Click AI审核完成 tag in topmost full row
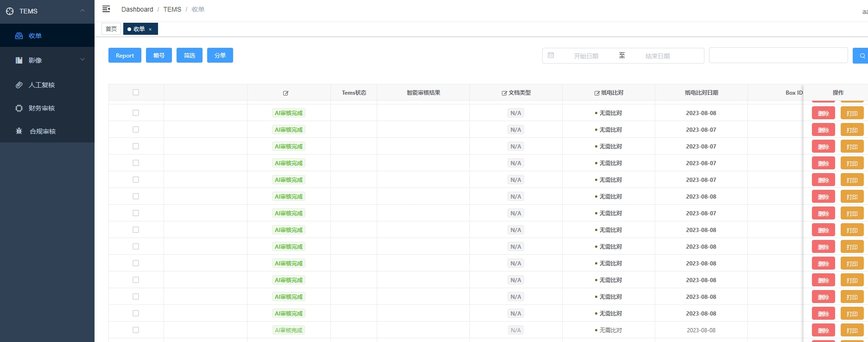Screen dimensions: 868x342 click(289, 113)
